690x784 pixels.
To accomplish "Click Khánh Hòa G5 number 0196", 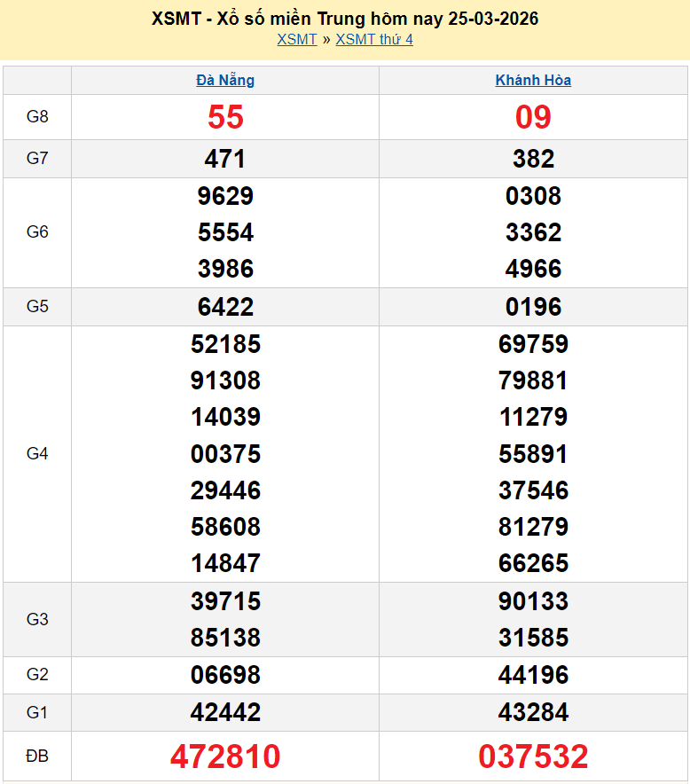I will (533, 307).
